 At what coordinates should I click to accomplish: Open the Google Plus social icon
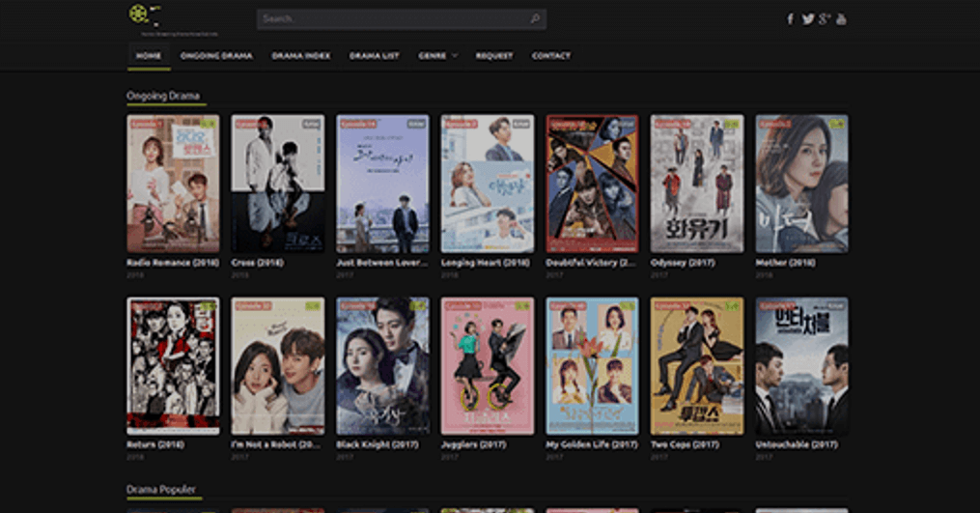coord(825,19)
